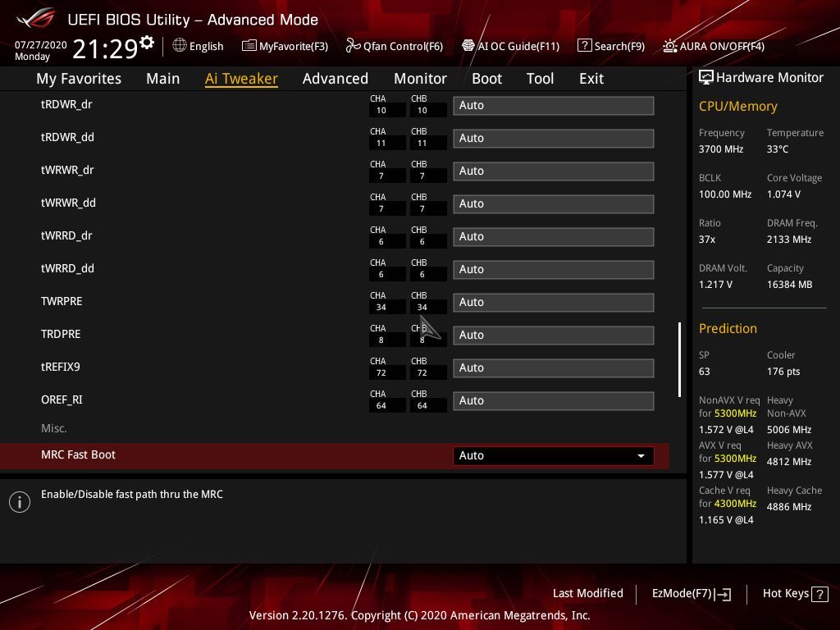Click the ROG logo icon

(x=36, y=20)
